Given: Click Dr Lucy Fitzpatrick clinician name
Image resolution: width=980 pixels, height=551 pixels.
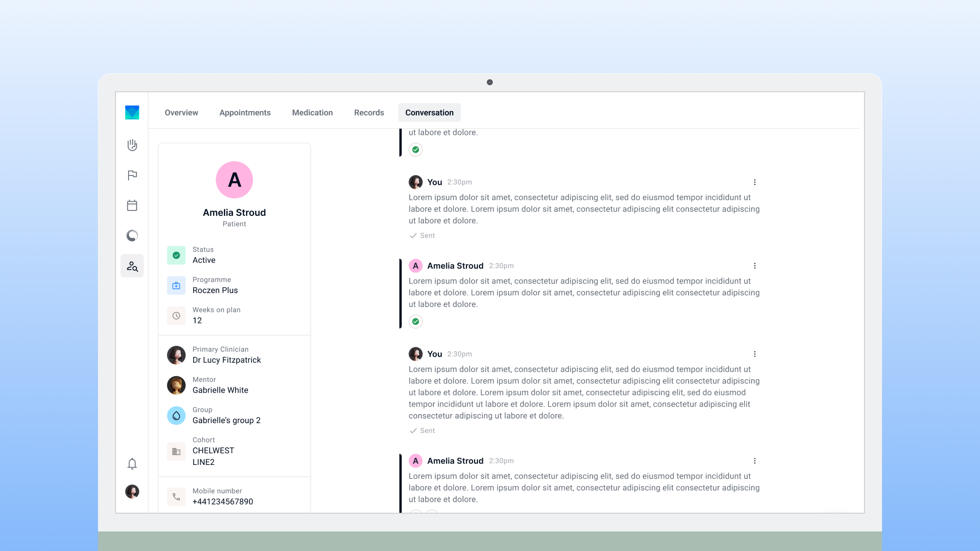Looking at the screenshot, I should (226, 360).
